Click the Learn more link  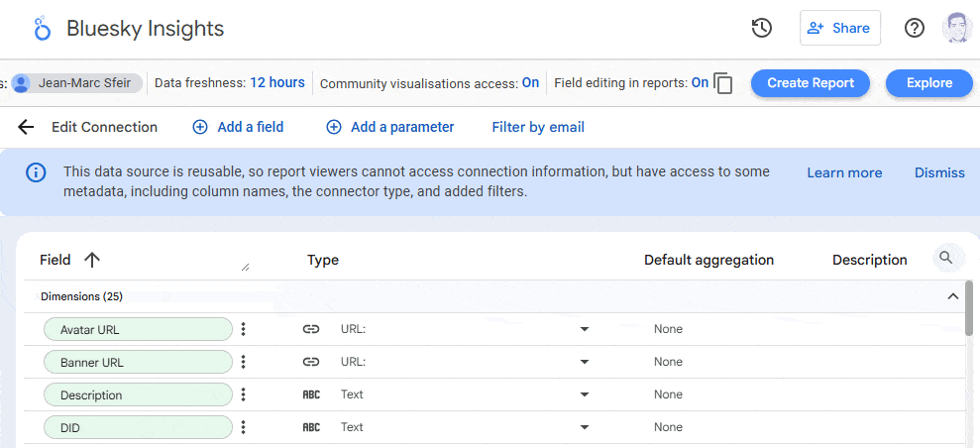pos(844,173)
